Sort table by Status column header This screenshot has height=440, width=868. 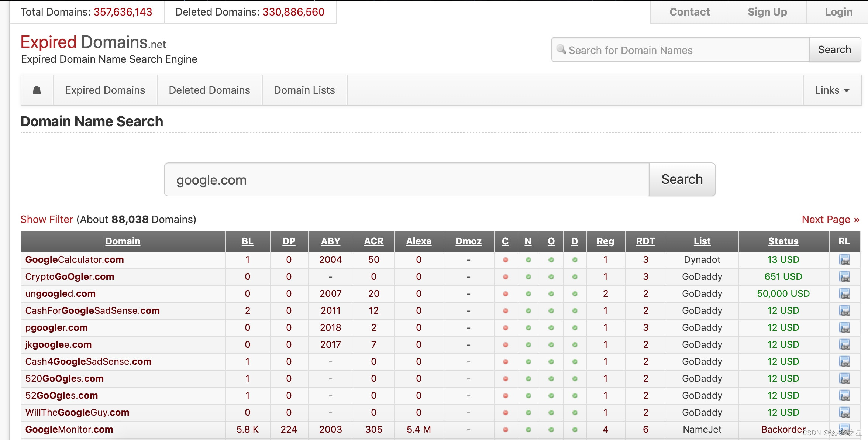(783, 241)
